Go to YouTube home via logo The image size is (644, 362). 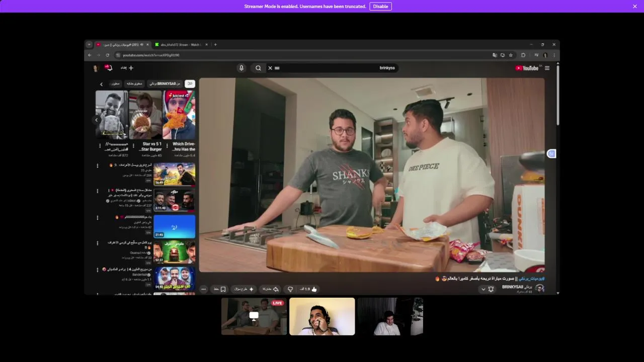click(527, 68)
